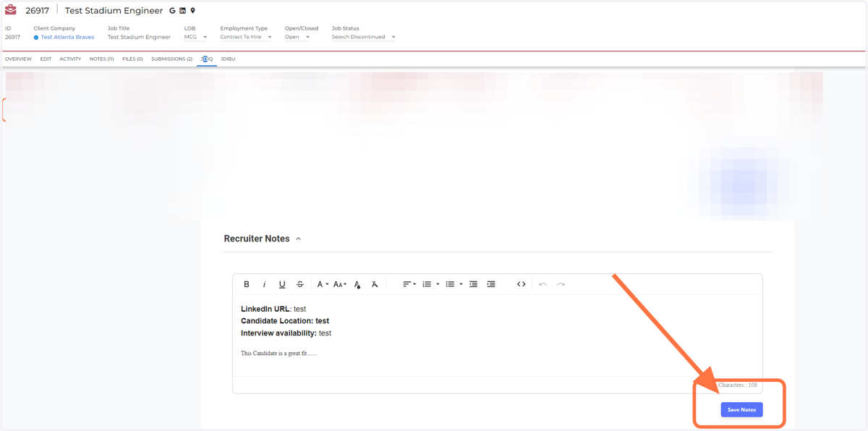Click the Interview availability line
The width and height of the screenshot is (868, 431).
[286, 333]
